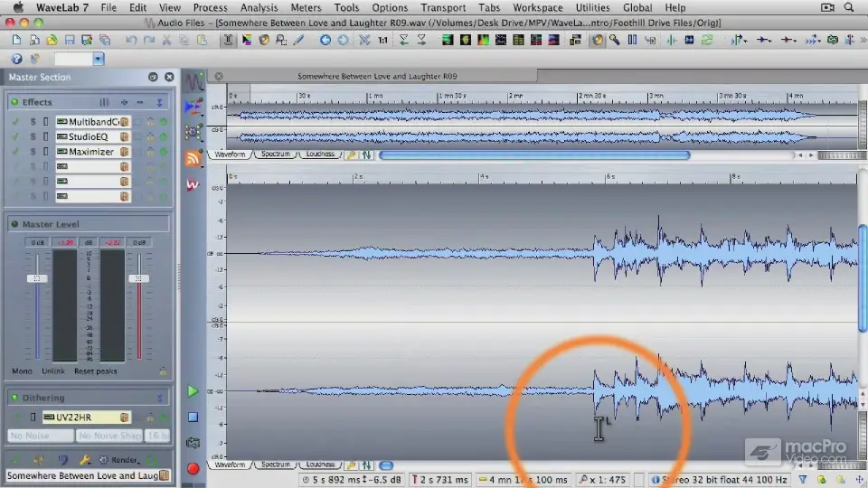868x488 pixels.
Task: Open the StudioEQ preset icon
Action: pos(125,136)
